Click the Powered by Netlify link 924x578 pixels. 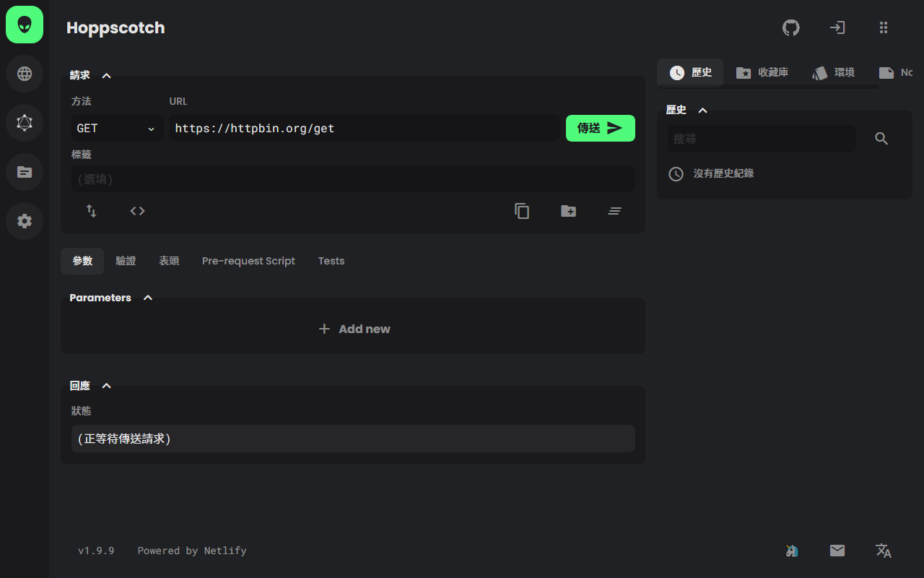[192, 551]
